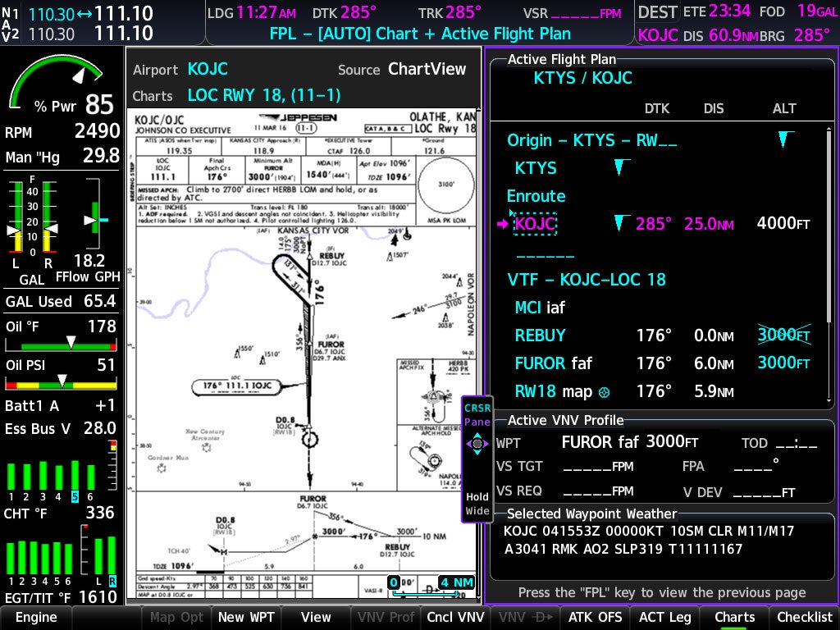Change the Source ChartView field
Image resolution: width=840 pixels, height=630 pixels.
427,69
